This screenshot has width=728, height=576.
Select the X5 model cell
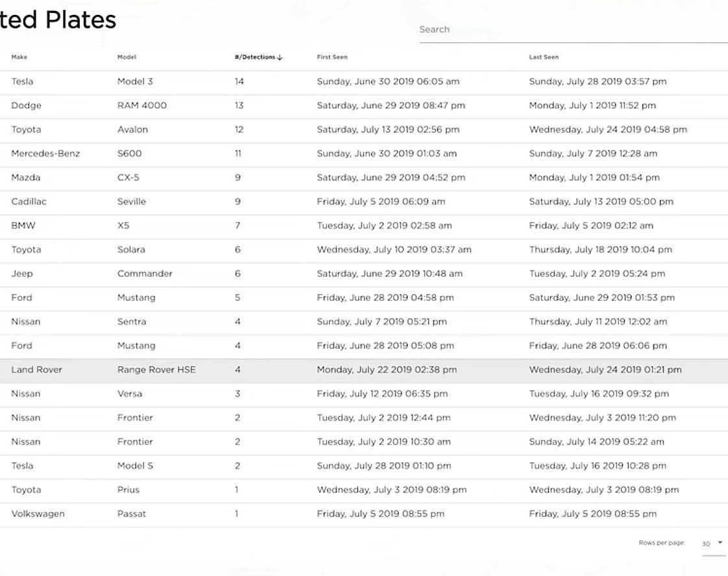pos(123,226)
